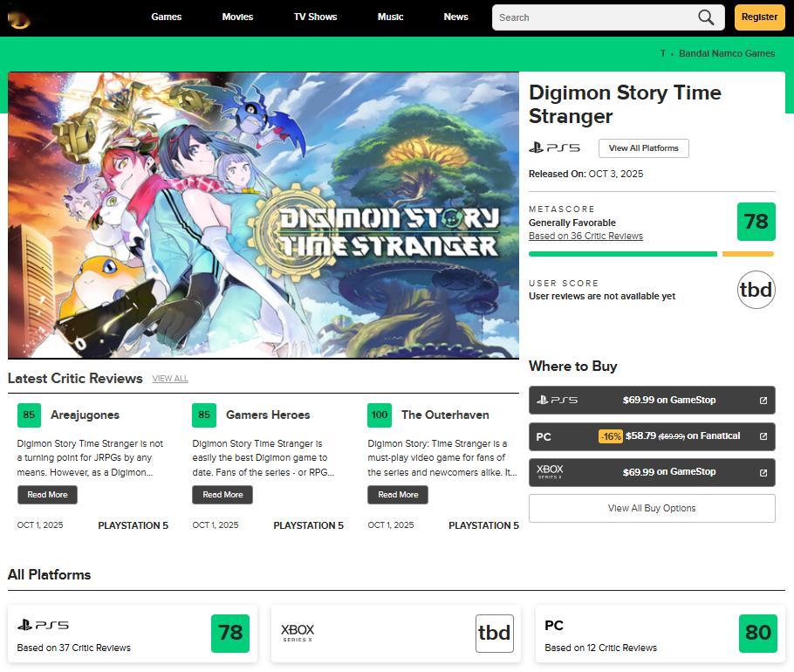
Task: Open the PC platform card
Action: [x=660, y=634]
